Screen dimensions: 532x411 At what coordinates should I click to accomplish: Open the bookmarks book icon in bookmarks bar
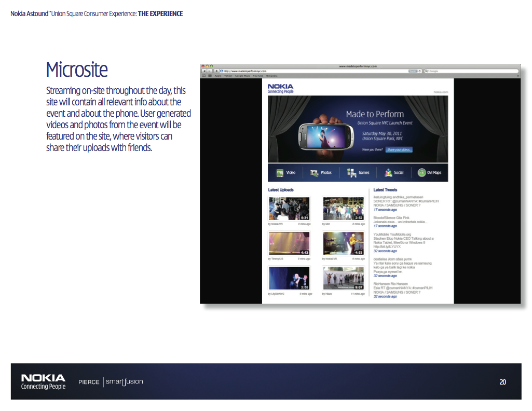[204, 76]
